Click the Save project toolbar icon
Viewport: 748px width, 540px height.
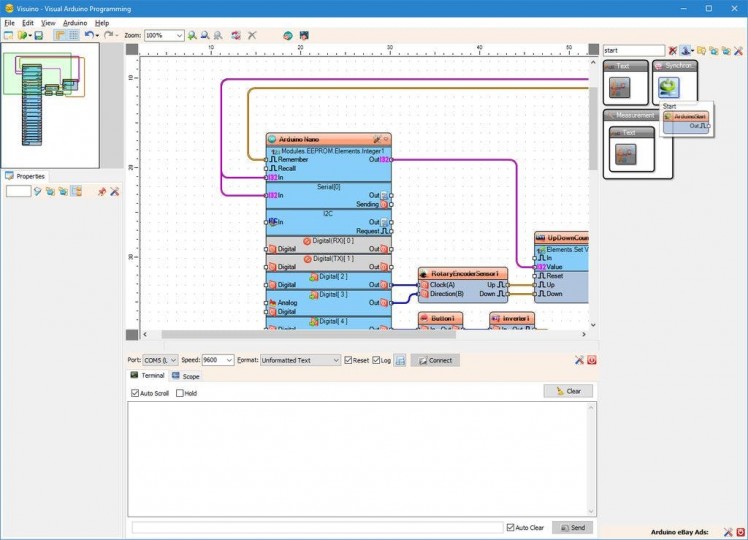click(38, 35)
